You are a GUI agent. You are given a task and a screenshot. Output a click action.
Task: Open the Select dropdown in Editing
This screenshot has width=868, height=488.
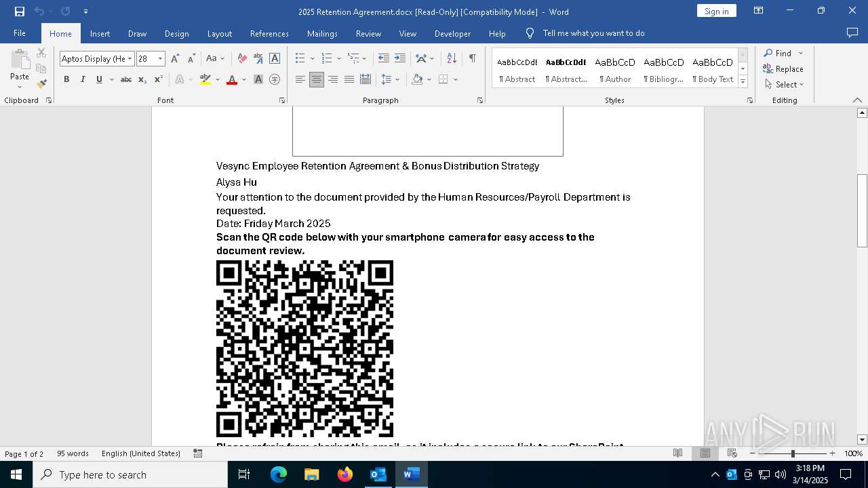click(784, 85)
